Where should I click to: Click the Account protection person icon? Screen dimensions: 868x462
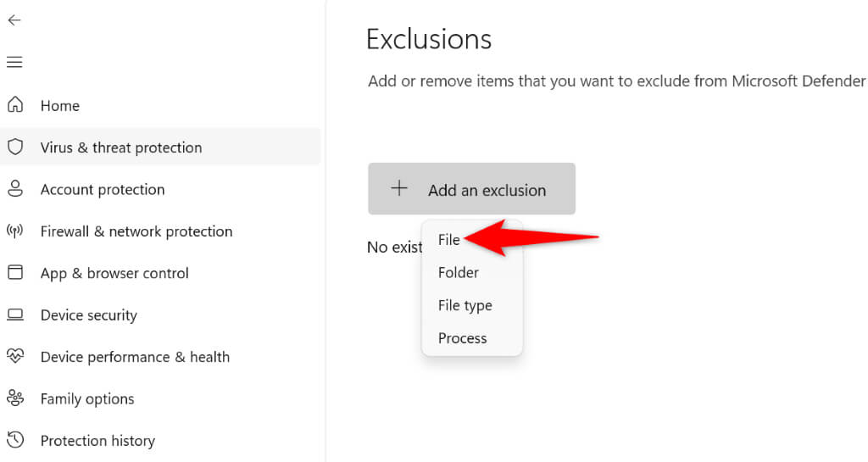tap(14, 189)
